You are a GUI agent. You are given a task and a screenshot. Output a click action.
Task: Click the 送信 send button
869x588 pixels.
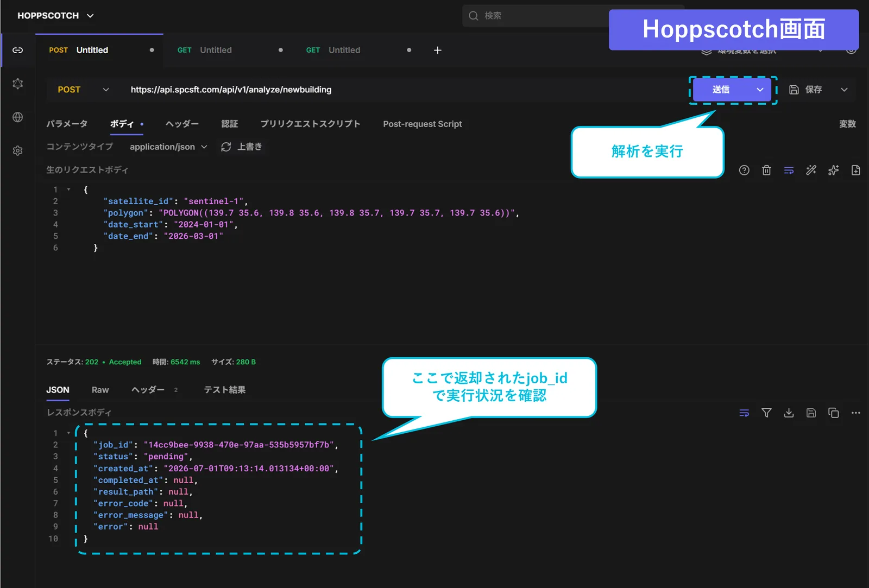pos(721,90)
